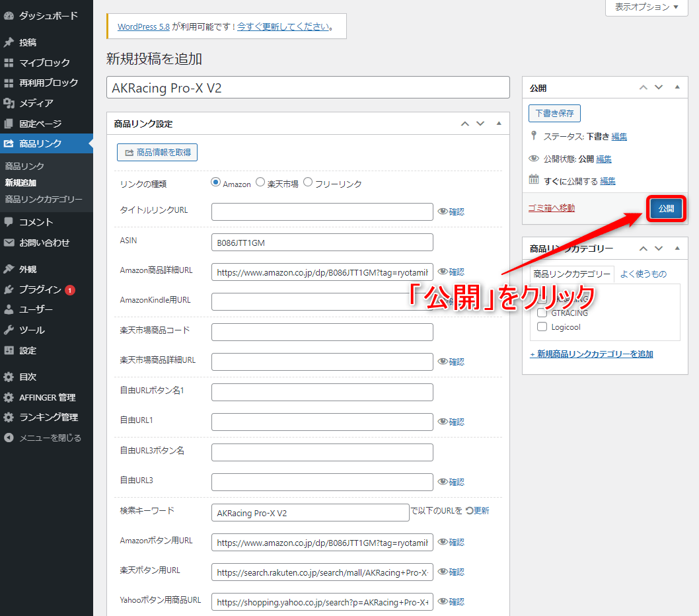Click the 商品リンク share icon in sidebar
This screenshot has width=699, height=616.
(9, 143)
